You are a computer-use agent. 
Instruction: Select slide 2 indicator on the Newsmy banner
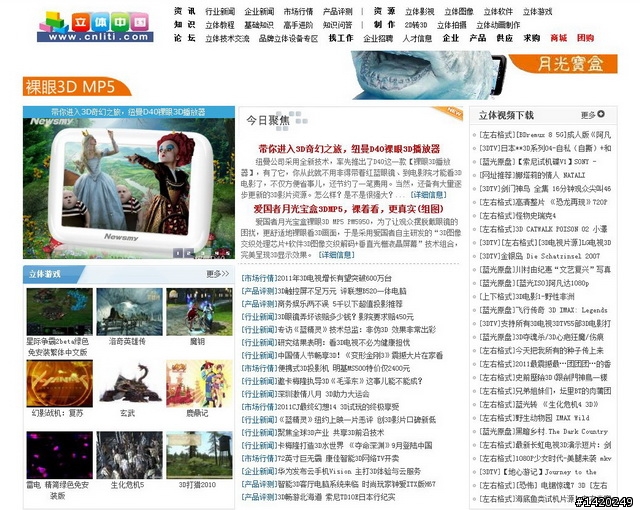(189, 253)
